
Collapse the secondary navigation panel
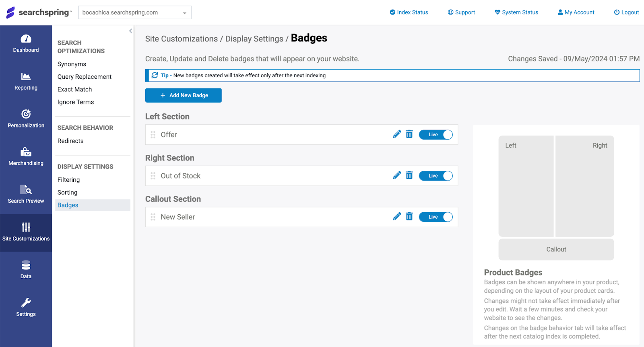tap(130, 31)
